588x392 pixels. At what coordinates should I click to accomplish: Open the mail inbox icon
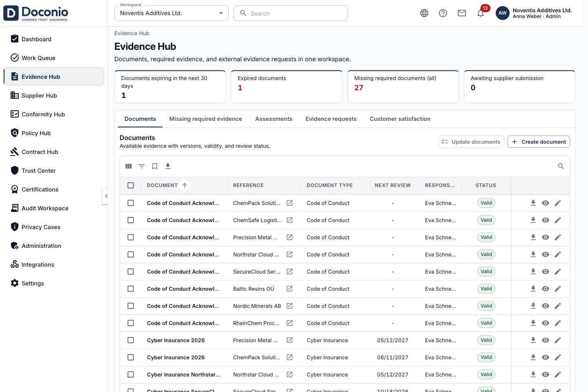click(x=462, y=13)
